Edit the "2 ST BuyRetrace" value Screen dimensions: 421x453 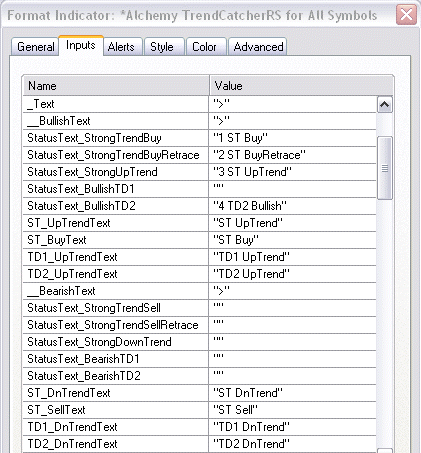pos(293,155)
